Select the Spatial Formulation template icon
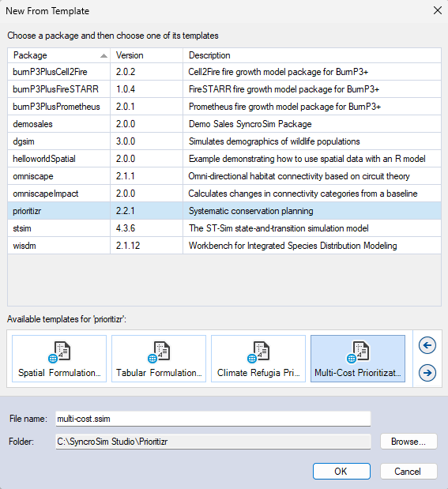Screen dimensions: 448x489 [59, 359]
